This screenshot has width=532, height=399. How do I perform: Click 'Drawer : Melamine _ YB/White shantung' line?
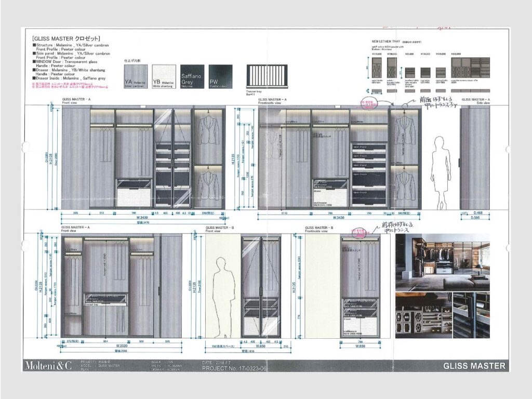point(69,70)
